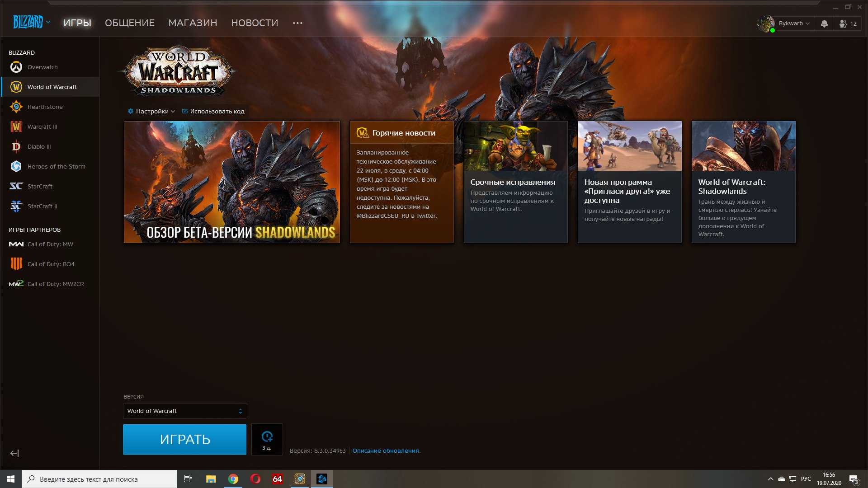Image resolution: width=868 pixels, height=488 pixels.
Task: Open the friends list showing 12
Action: (848, 23)
